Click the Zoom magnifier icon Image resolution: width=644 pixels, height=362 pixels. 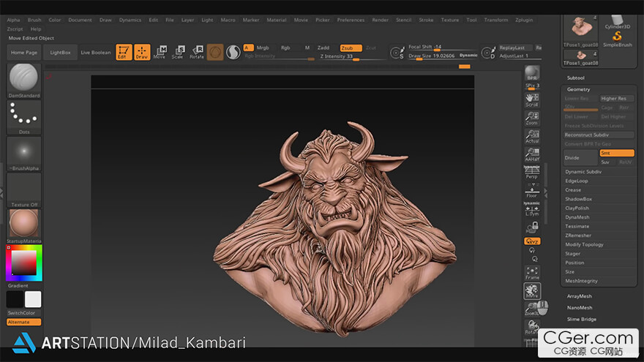click(x=532, y=118)
